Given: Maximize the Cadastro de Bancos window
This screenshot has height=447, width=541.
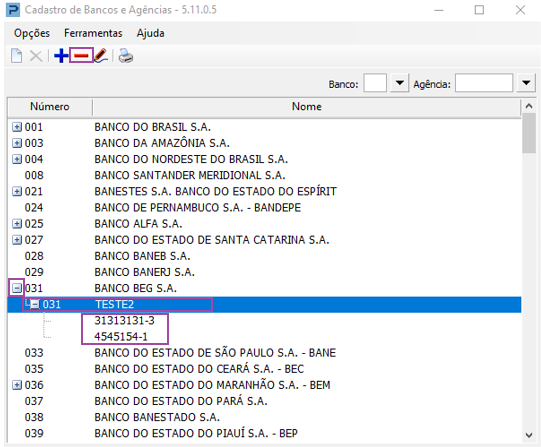Looking at the screenshot, I should point(479,10).
